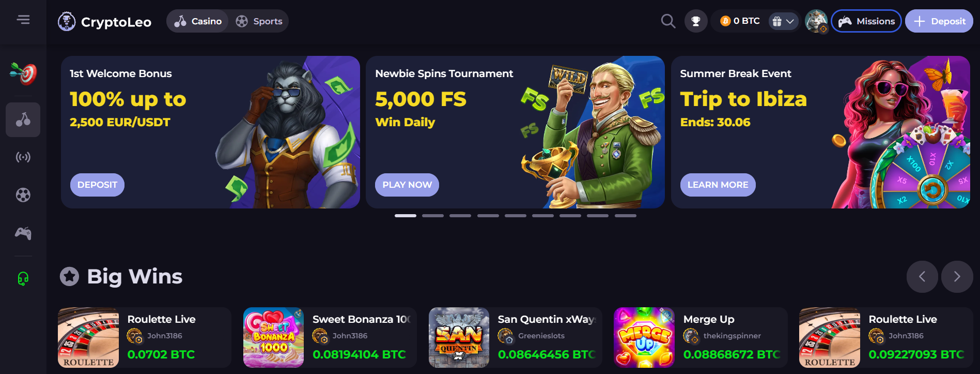Open the green headset support icon
Screen dimensions: 980x374
(x=23, y=279)
